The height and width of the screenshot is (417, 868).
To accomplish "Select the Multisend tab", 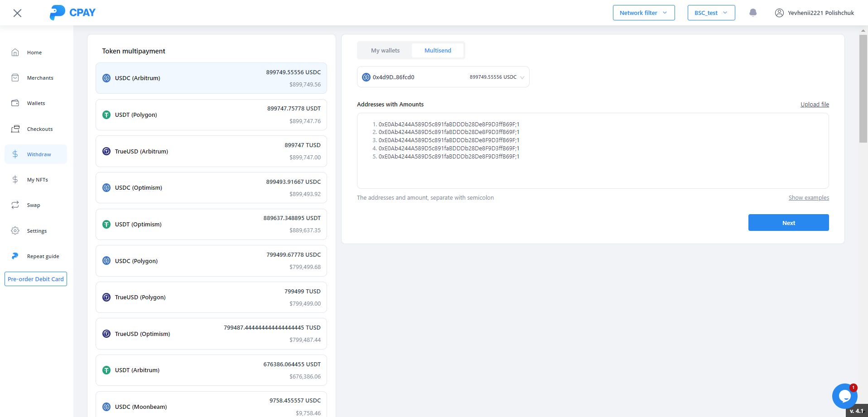I will (438, 51).
